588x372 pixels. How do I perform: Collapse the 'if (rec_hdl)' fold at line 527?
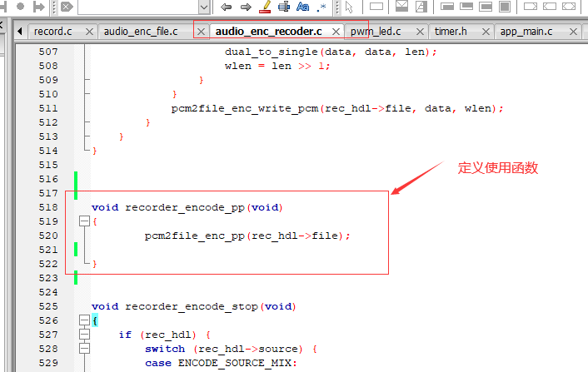pos(84,335)
